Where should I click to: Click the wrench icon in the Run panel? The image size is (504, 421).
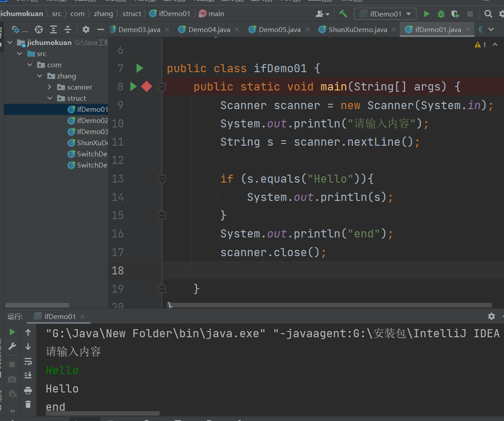click(x=12, y=346)
